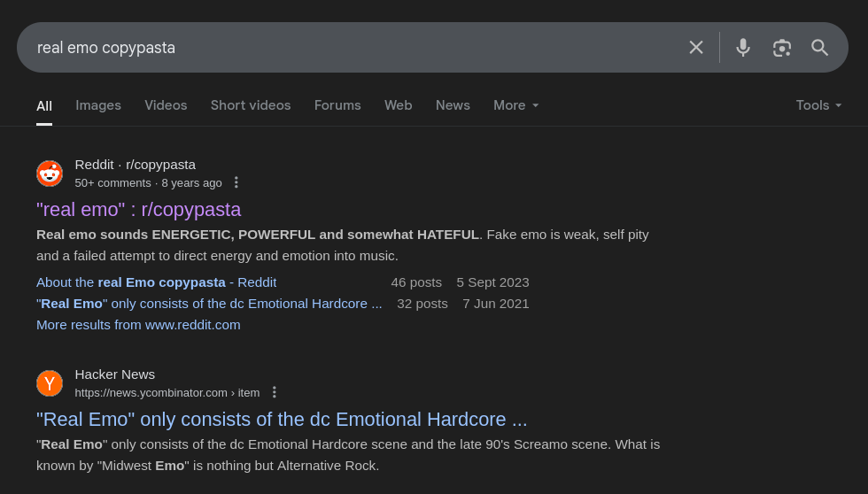Click the 50+ comments · 8 years ago text
Screen dimensions: 868x494
click(149, 183)
